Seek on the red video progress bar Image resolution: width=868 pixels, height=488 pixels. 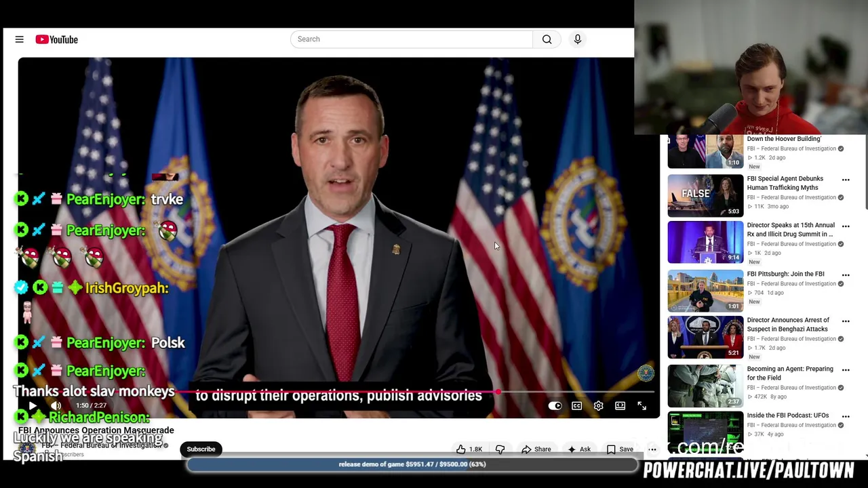coord(337,392)
